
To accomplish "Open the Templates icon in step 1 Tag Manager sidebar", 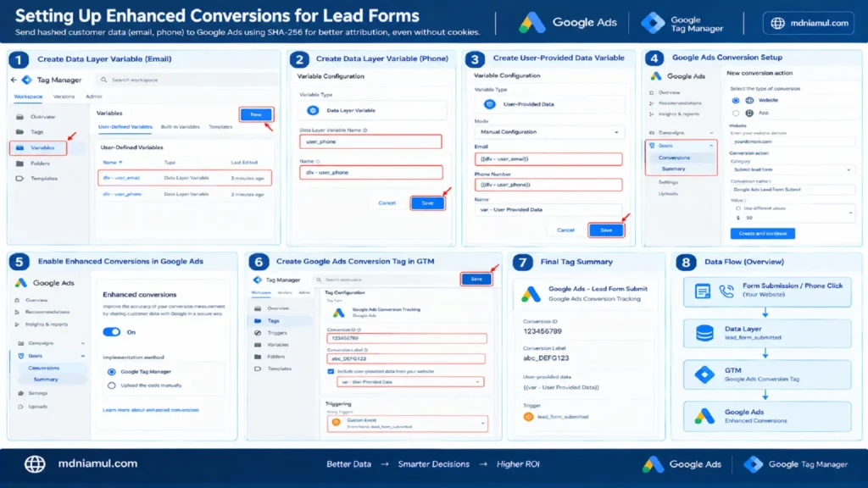I will point(20,178).
